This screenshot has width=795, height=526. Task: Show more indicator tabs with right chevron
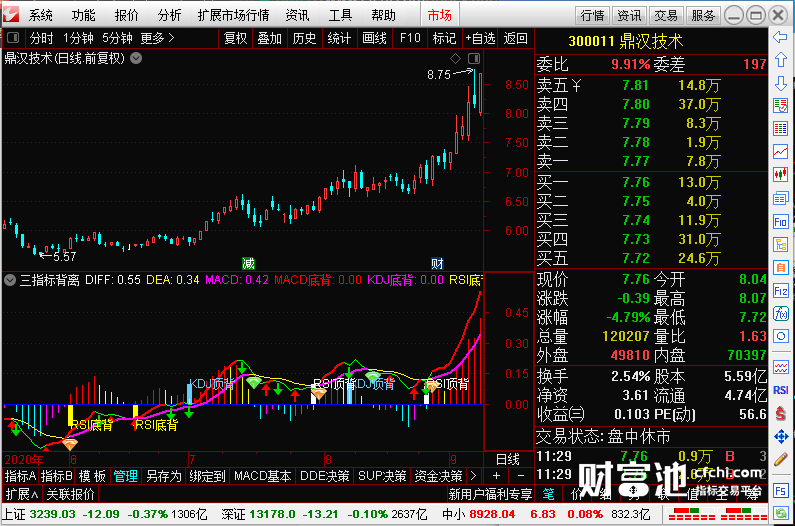click(x=473, y=476)
